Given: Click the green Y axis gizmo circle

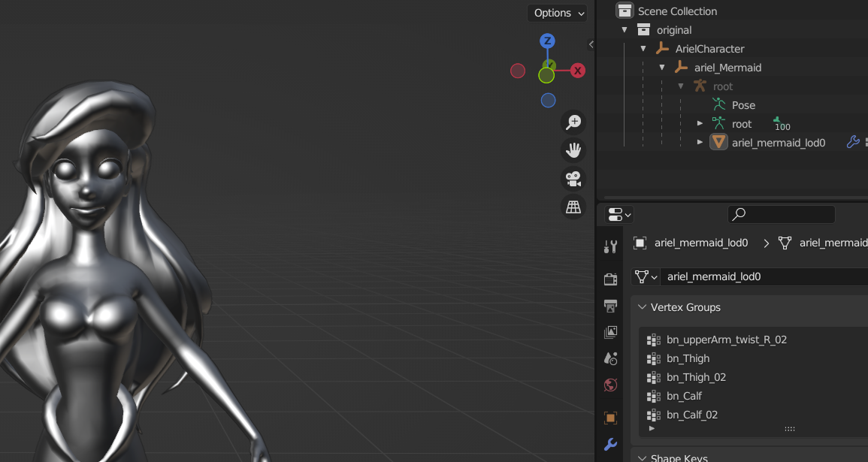Looking at the screenshot, I should click(546, 74).
